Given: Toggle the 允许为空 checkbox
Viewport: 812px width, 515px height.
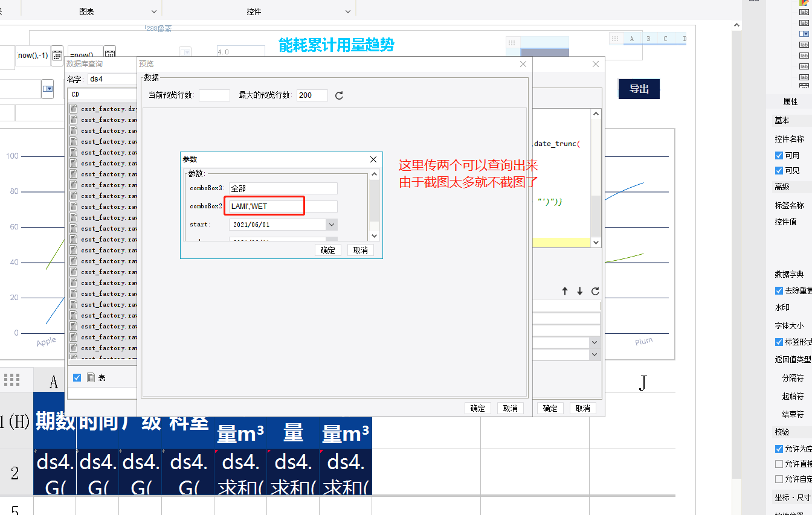Looking at the screenshot, I should pyautogui.click(x=779, y=449).
